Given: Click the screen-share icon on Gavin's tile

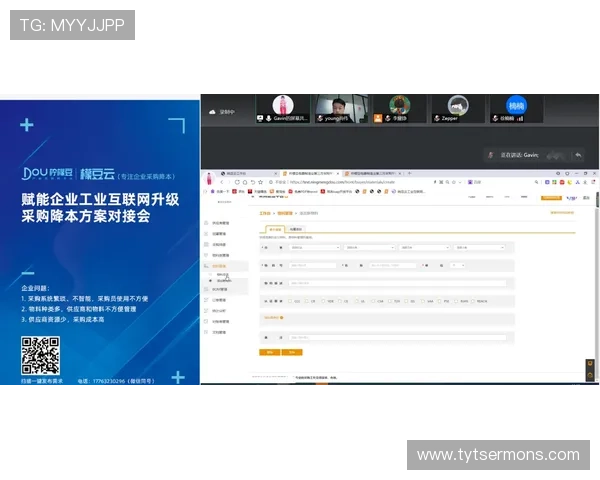Looking at the screenshot, I should 260,118.
